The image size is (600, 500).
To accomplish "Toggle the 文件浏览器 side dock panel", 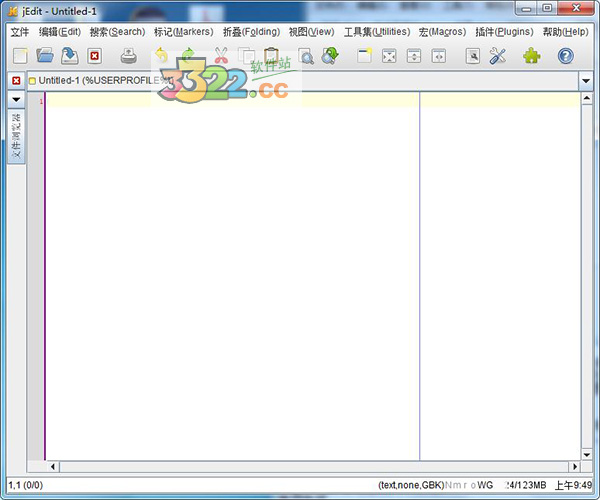I will (16, 138).
